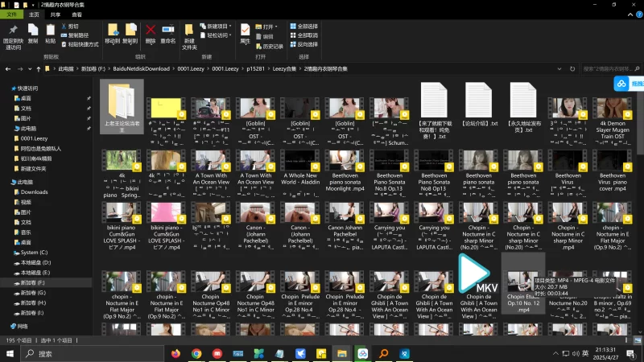Click Pin to Quick Access (固定到快速访问)

[14, 35]
